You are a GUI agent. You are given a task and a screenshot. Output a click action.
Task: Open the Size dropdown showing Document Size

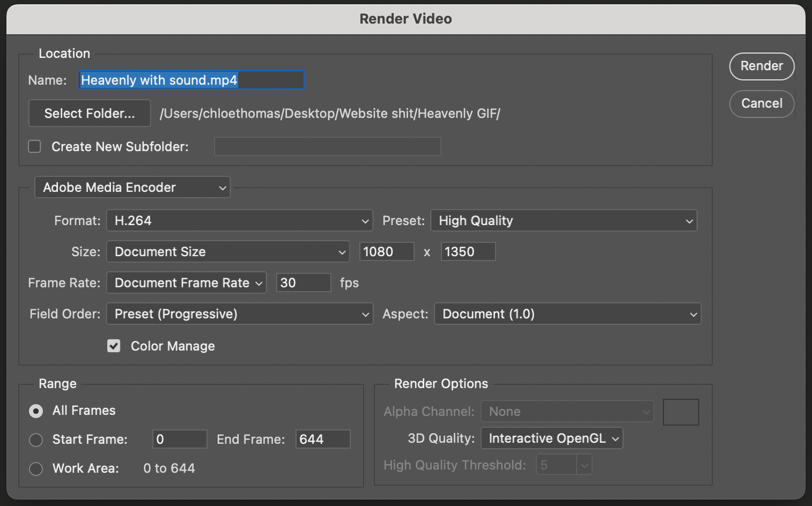click(227, 251)
